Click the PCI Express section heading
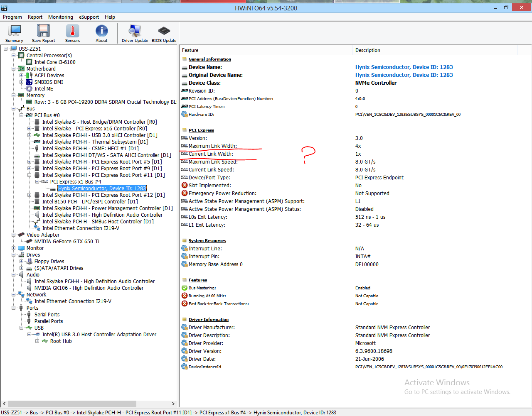This screenshot has width=532, height=416. [x=201, y=130]
